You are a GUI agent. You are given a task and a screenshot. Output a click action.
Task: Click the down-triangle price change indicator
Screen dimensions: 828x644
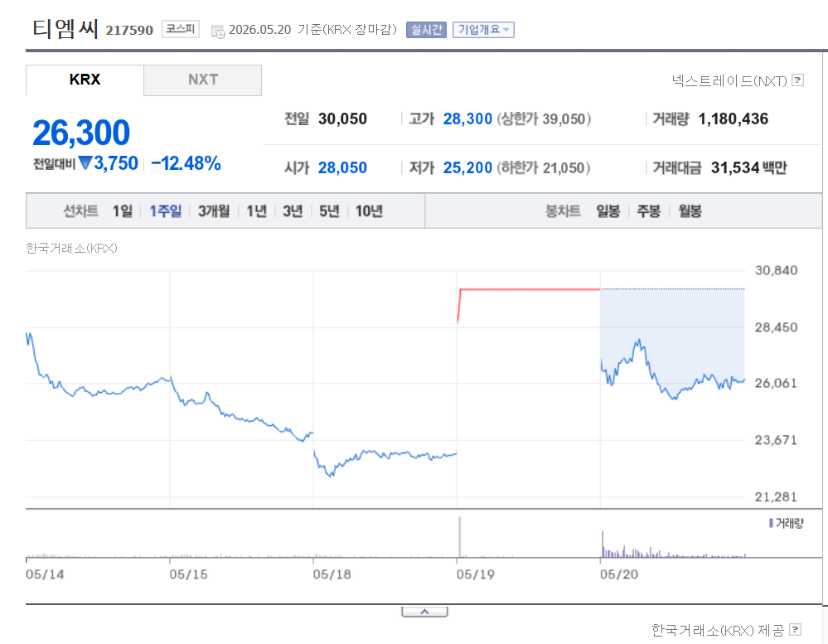(85, 163)
